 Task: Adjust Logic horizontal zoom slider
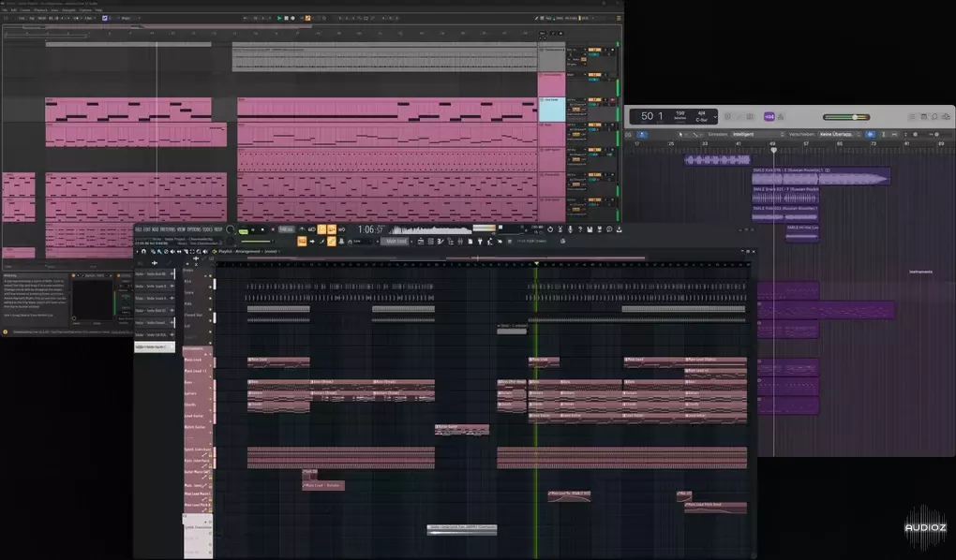coord(937,134)
